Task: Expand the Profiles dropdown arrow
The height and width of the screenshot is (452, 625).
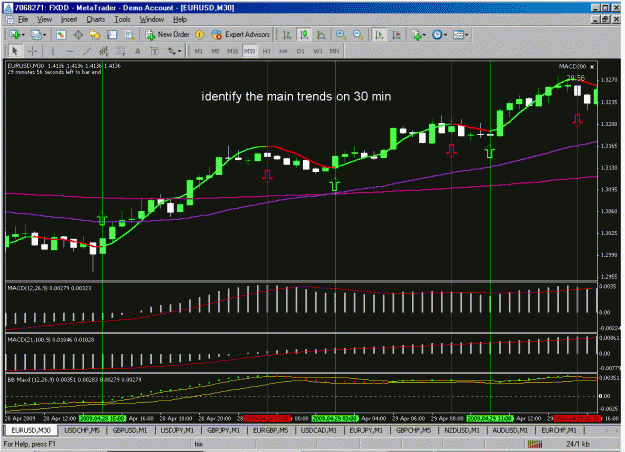Action: tap(45, 35)
